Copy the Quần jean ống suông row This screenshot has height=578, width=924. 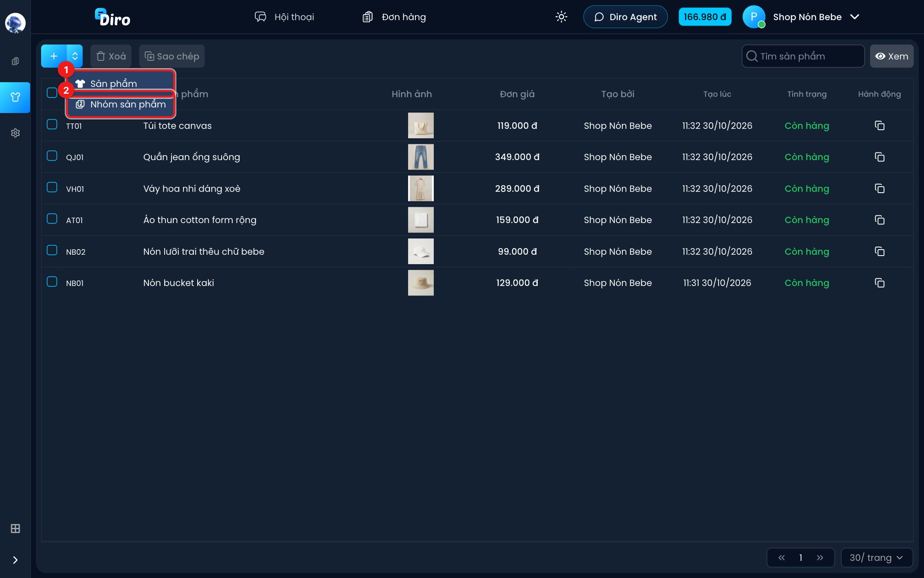coord(880,157)
